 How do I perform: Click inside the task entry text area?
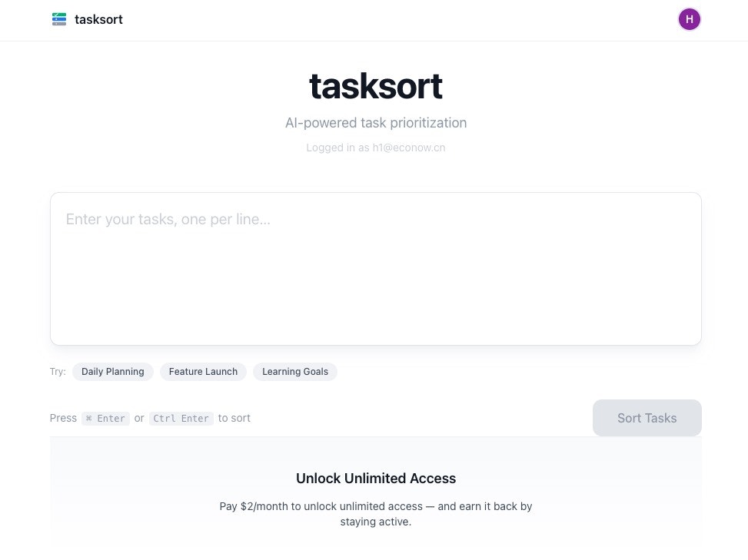376,267
